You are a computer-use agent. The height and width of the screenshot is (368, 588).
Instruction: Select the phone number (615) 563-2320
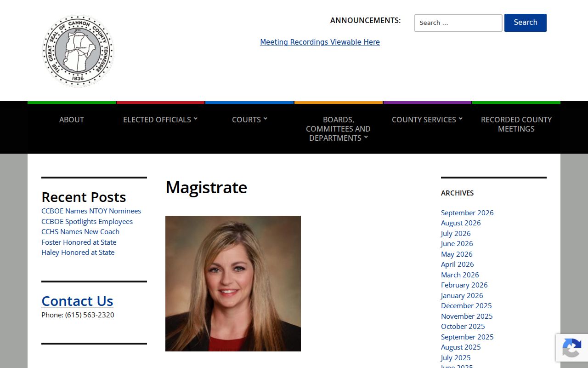point(90,315)
